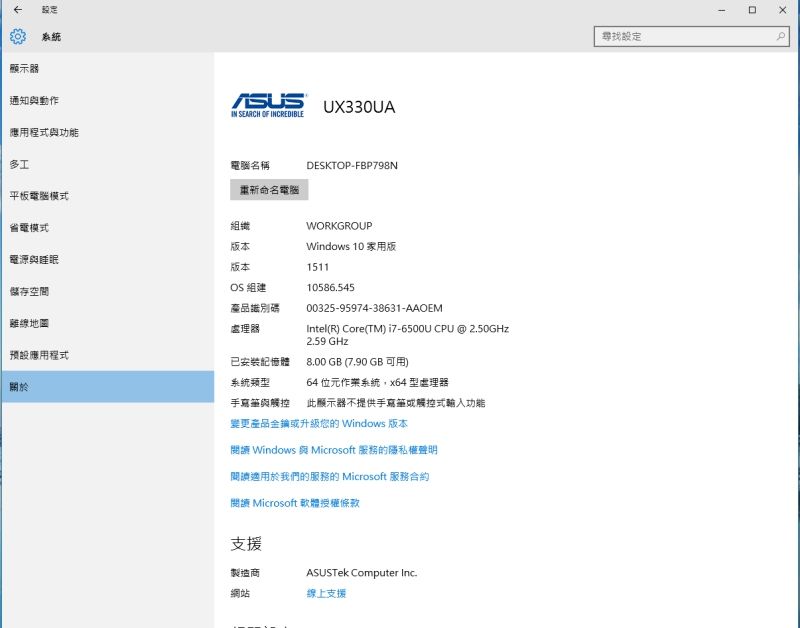Click the 8.00 GB installed memory value
Screen dimensions: 800x628
click(357, 362)
